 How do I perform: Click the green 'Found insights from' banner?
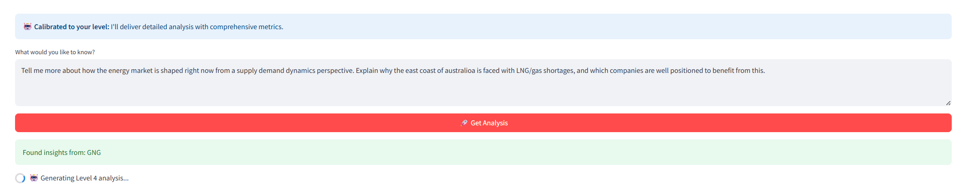point(483,152)
